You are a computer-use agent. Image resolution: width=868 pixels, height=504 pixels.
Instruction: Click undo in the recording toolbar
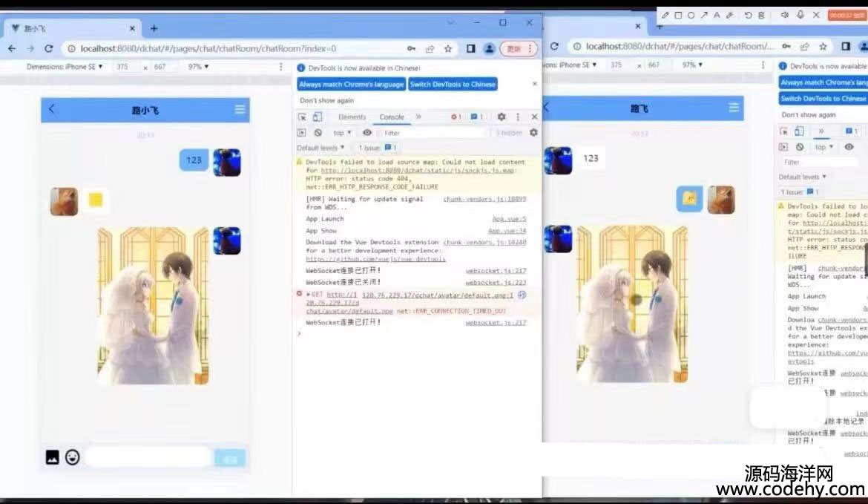point(748,15)
